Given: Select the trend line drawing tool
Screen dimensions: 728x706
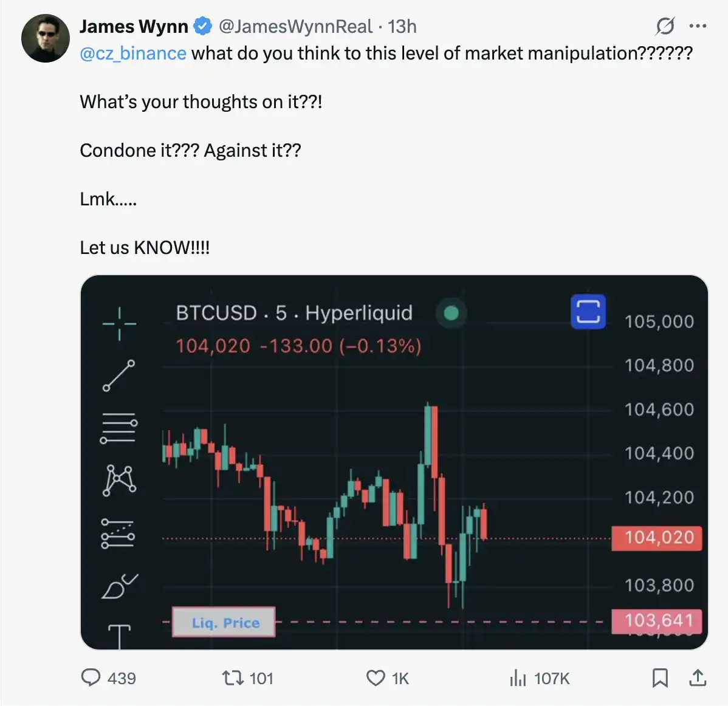Looking at the screenshot, I should pyautogui.click(x=119, y=375).
